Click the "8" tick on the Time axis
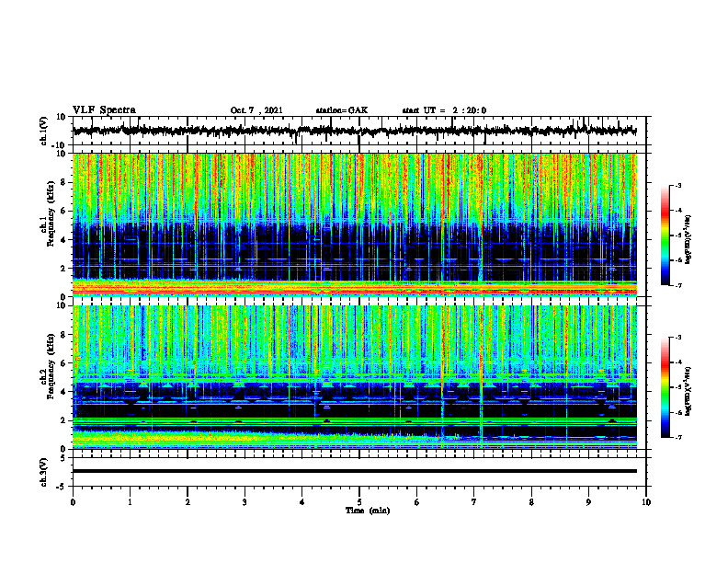The width and height of the screenshot is (728, 563). 531,502
